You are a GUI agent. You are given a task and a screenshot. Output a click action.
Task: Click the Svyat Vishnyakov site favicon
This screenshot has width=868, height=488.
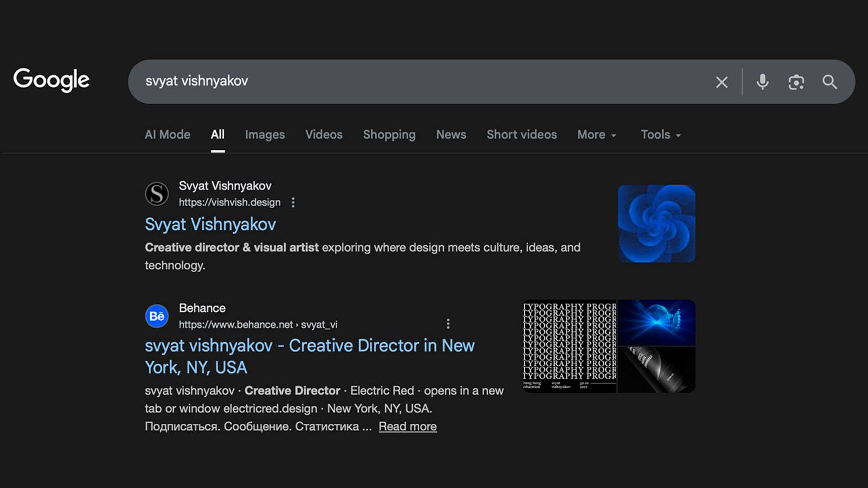(157, 194)
